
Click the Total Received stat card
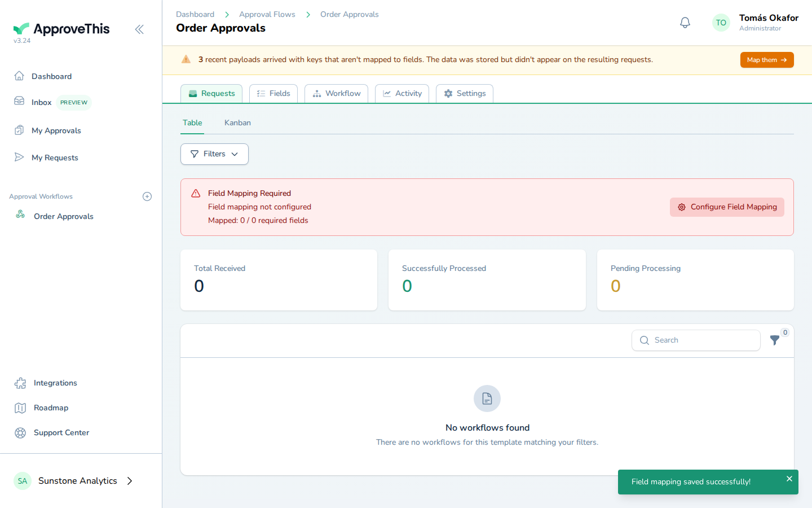click(279, 280)
